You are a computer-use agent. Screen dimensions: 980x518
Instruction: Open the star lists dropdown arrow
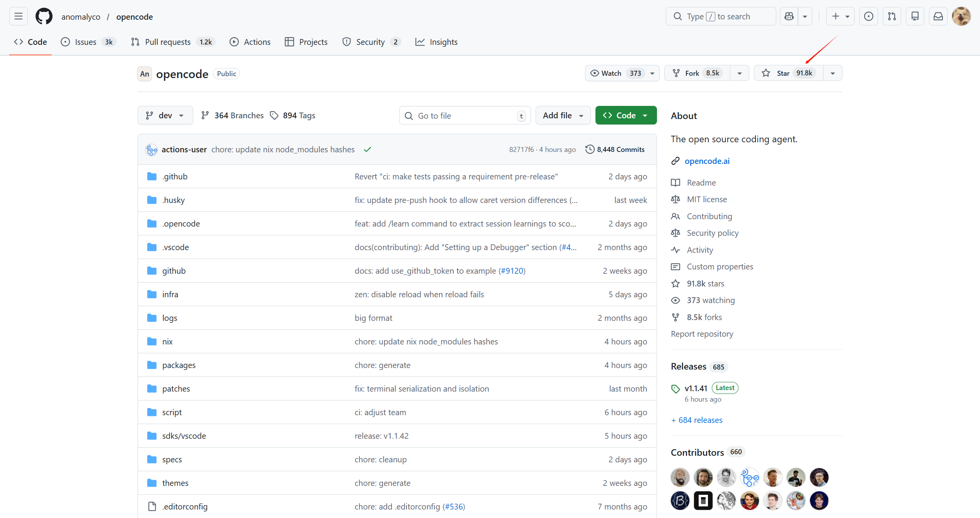[833, 73]
